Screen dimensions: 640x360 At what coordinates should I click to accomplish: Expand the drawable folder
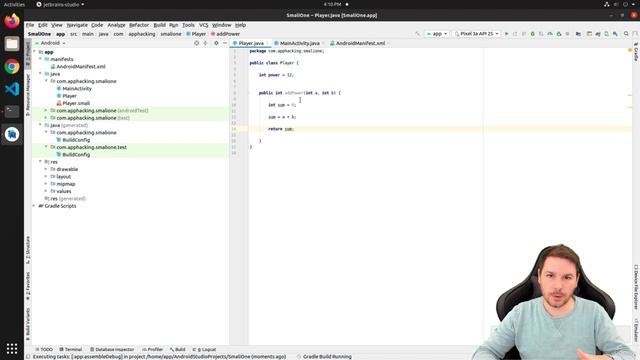46,169
